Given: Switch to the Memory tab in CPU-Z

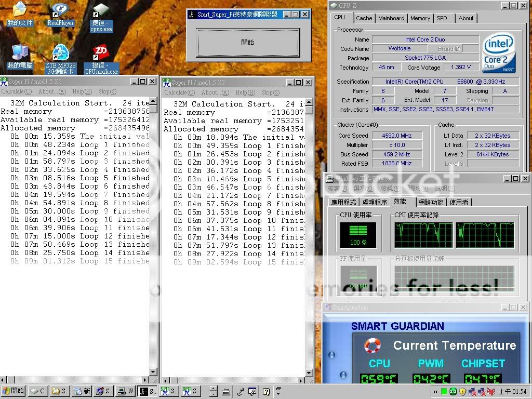Looking at the screenshot, I should [x=420, y=18].
